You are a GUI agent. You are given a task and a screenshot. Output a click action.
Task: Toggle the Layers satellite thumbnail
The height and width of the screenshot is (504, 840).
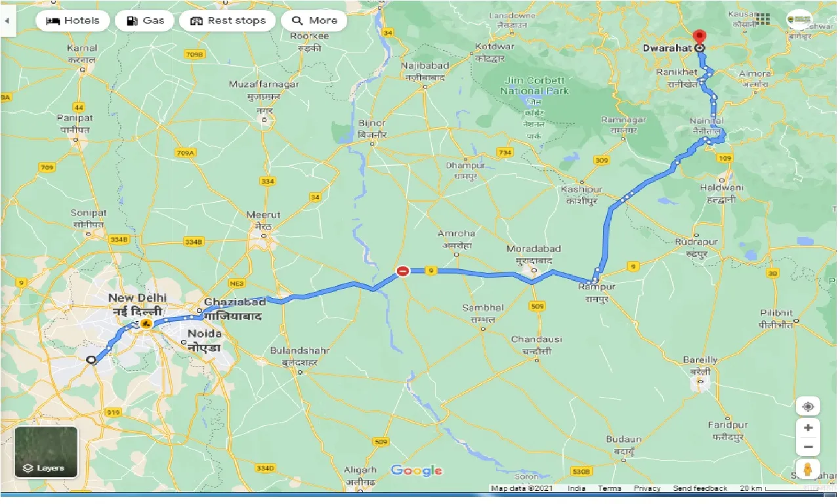(46, 452)
